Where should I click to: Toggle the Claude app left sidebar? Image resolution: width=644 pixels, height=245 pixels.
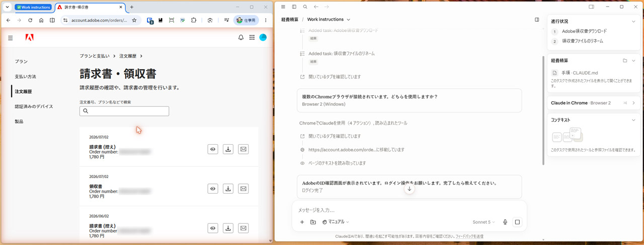[294, 7]
